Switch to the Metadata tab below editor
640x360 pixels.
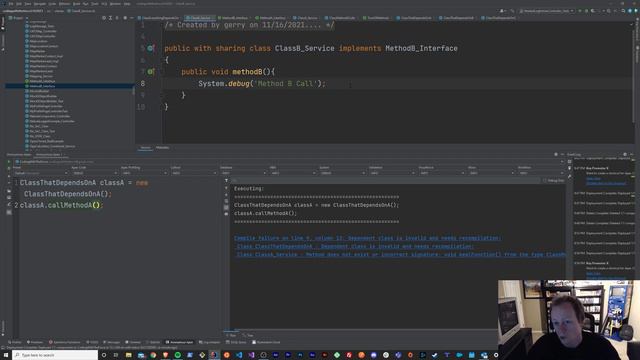click(x=162, y=148)
